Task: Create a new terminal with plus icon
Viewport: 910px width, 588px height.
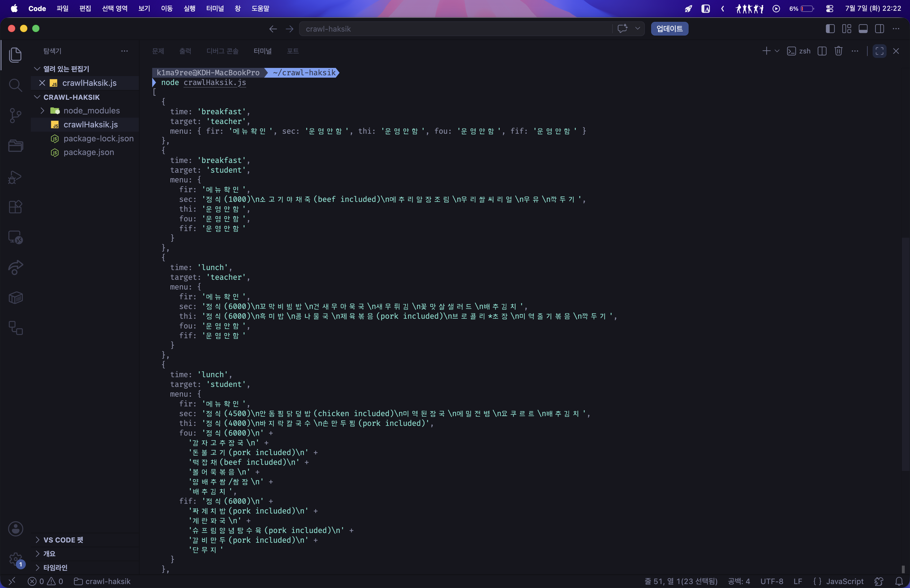Action: pyautogui.click(x=766, y=51)
